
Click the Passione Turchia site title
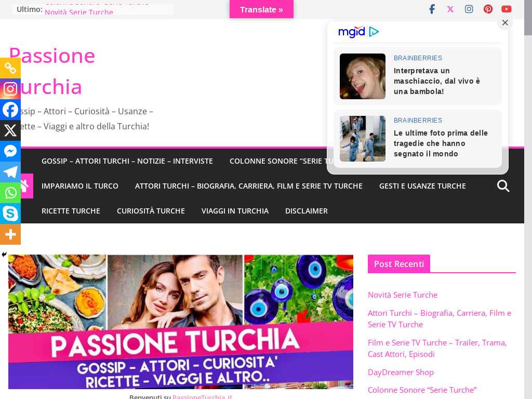(x=52, y=71)
